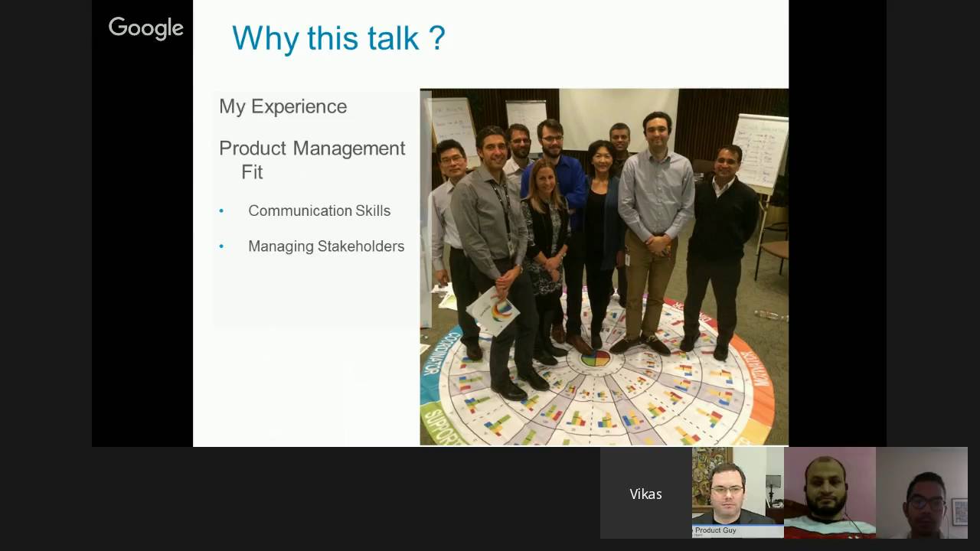980x551 pixels.
Task: Open the Product Guy video thumbnail
Action: click(737, 490)
